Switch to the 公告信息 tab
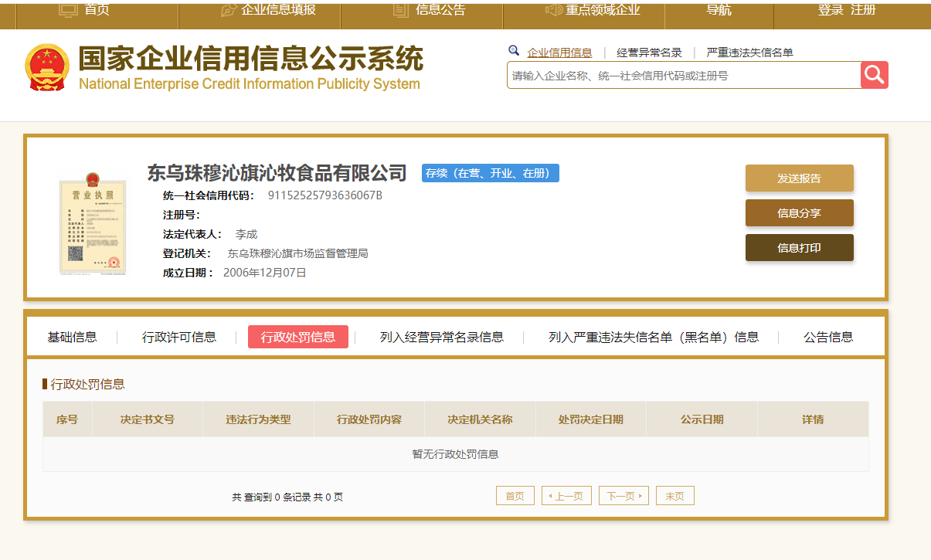The width and height of the screenshot is (931, 560). pos(828,337)
